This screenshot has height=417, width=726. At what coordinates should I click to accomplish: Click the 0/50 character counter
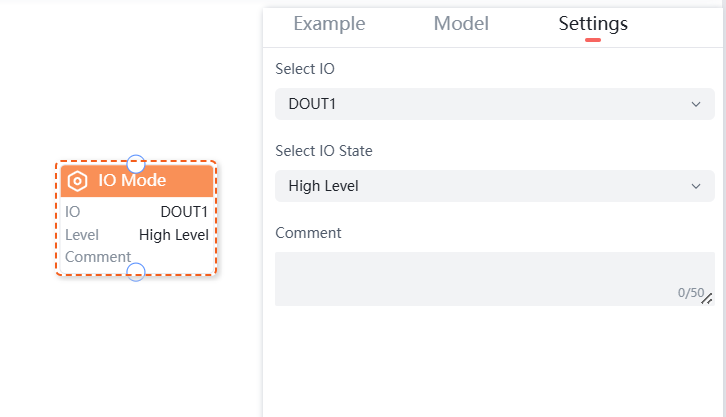(x=689, y=293)
